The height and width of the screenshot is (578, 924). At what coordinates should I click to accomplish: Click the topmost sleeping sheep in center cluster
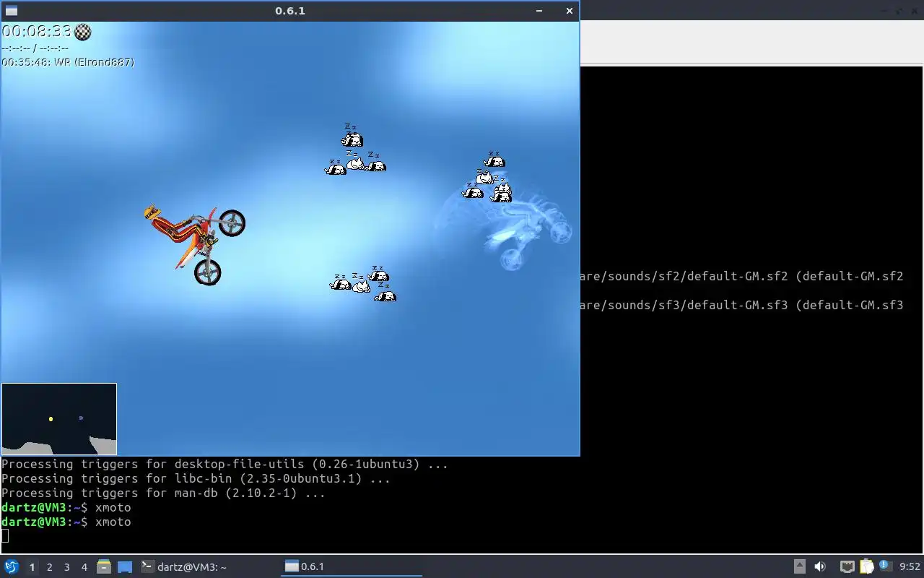tap(352, 137)
